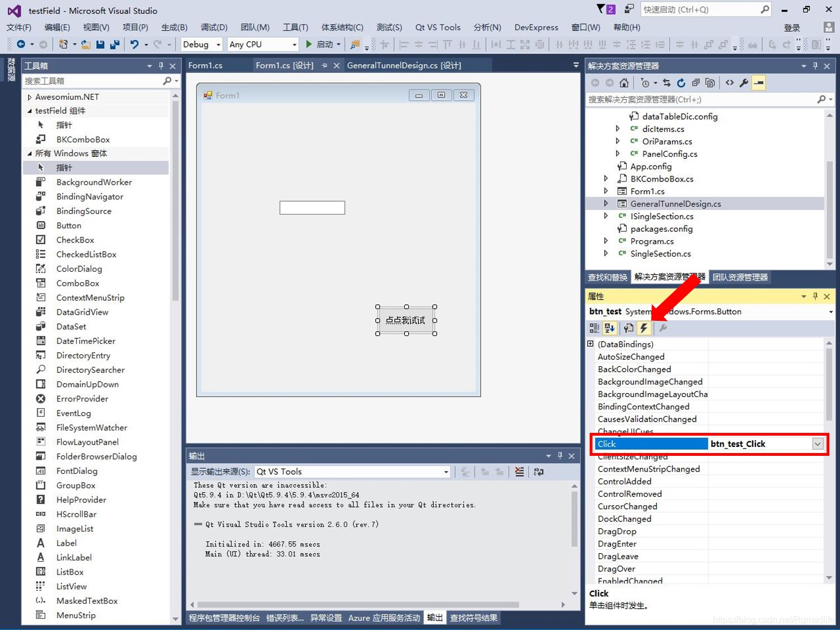This screenshot has width=840, height=630.
Task: Select GeneralTunnelDesign.cs in Solution Explorer
Action: click(675, 204)
